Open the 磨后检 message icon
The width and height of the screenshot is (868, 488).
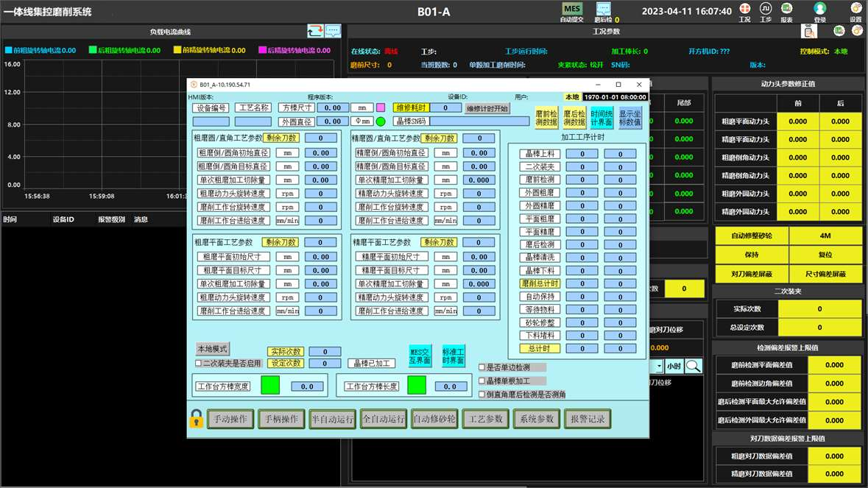pos(604,9)
